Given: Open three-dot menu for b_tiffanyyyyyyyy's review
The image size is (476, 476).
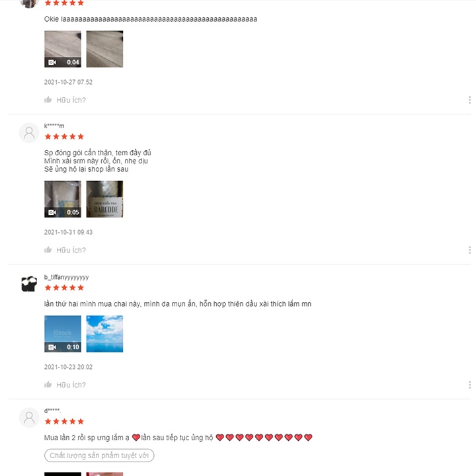Looking at the screenshot, I should click(469, 385).
